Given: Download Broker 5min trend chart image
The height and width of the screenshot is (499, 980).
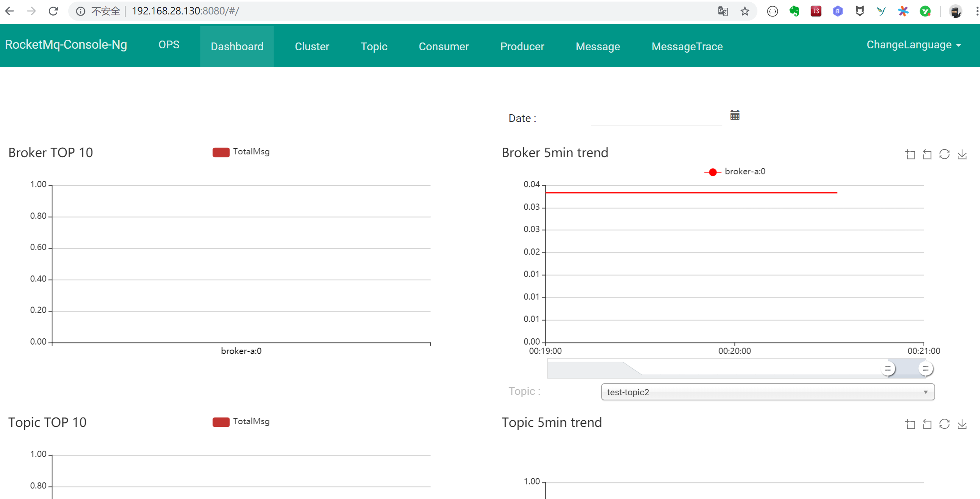Looking at the screenshot, I should pos(962,154).
